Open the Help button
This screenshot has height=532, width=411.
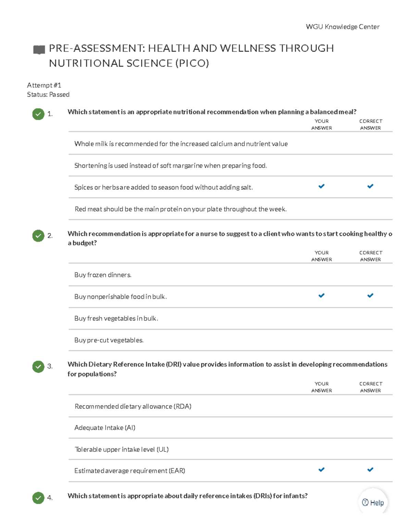[x=373, y=503]
